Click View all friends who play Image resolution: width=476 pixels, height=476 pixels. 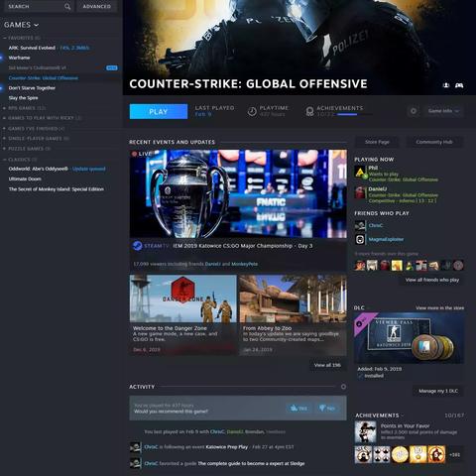tap(432, 280)
